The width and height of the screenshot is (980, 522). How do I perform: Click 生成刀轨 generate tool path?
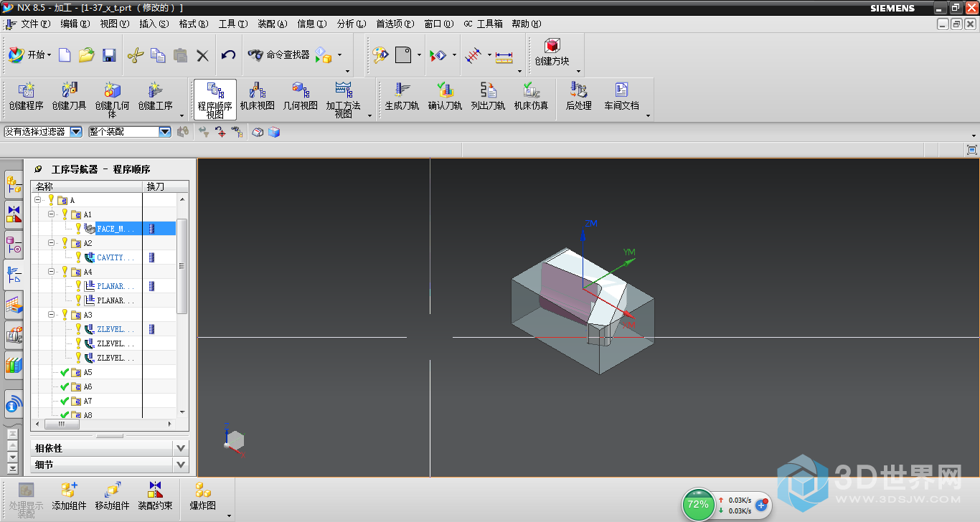coord(402,98)
